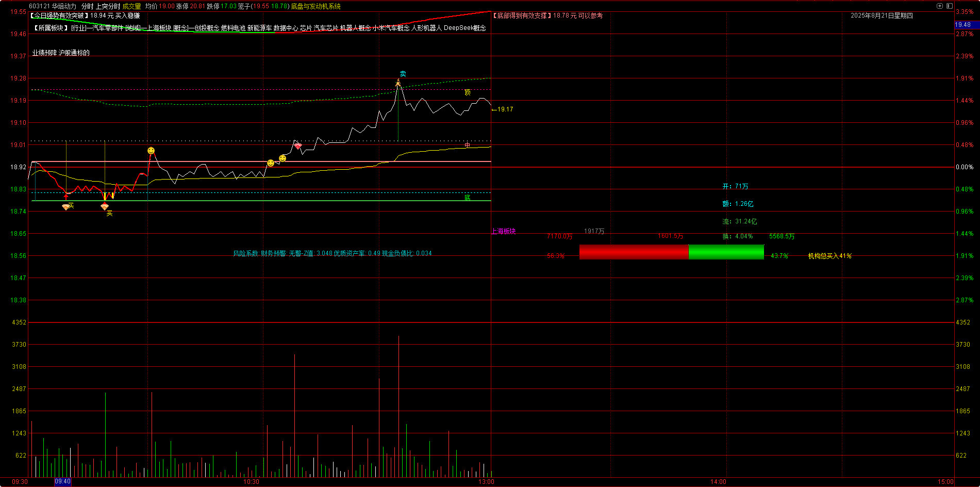980x487 pixels.
Task: Click the blue 19.48 price label on the axis
Action: point(962,25)
